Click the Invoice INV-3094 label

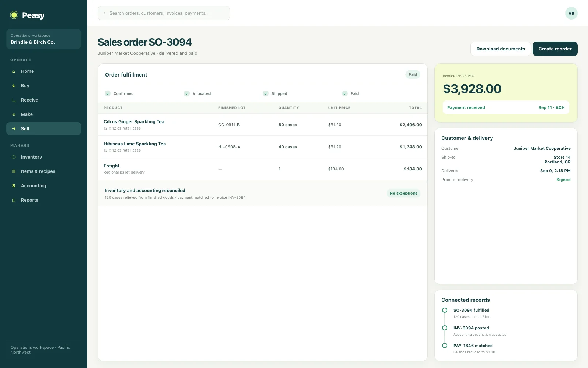click(458, 76)
